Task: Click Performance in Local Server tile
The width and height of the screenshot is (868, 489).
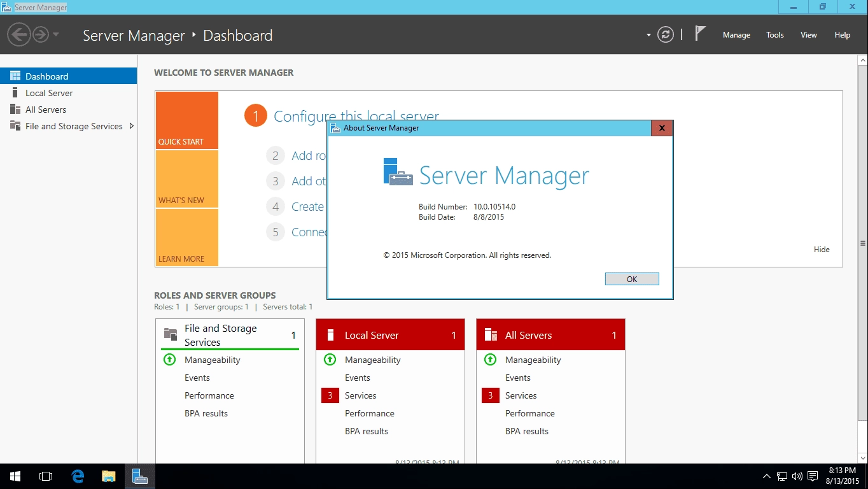Action: tap(370, 413)
